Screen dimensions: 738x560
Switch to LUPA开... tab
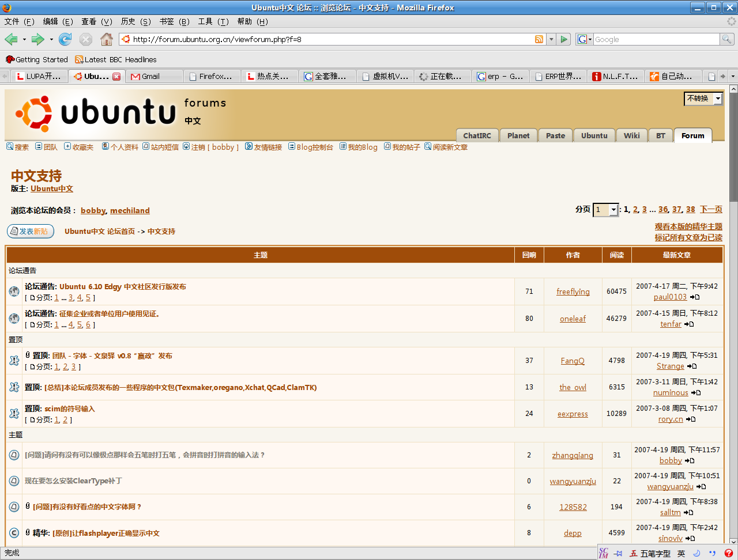point(39,76)
